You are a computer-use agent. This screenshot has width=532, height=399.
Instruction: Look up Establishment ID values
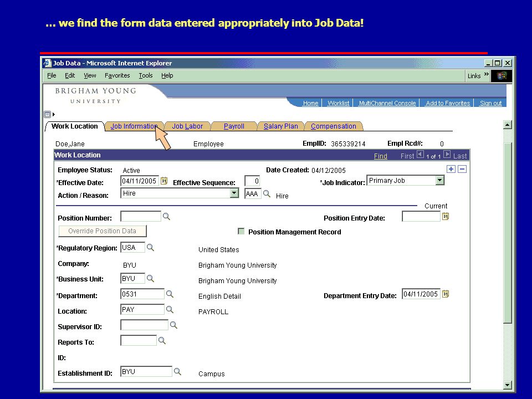[x=177, y=371]
